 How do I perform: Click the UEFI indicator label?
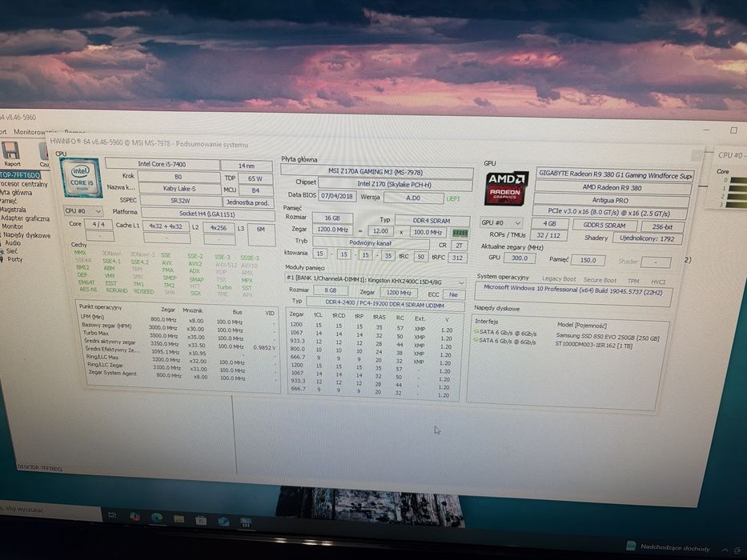453,198
